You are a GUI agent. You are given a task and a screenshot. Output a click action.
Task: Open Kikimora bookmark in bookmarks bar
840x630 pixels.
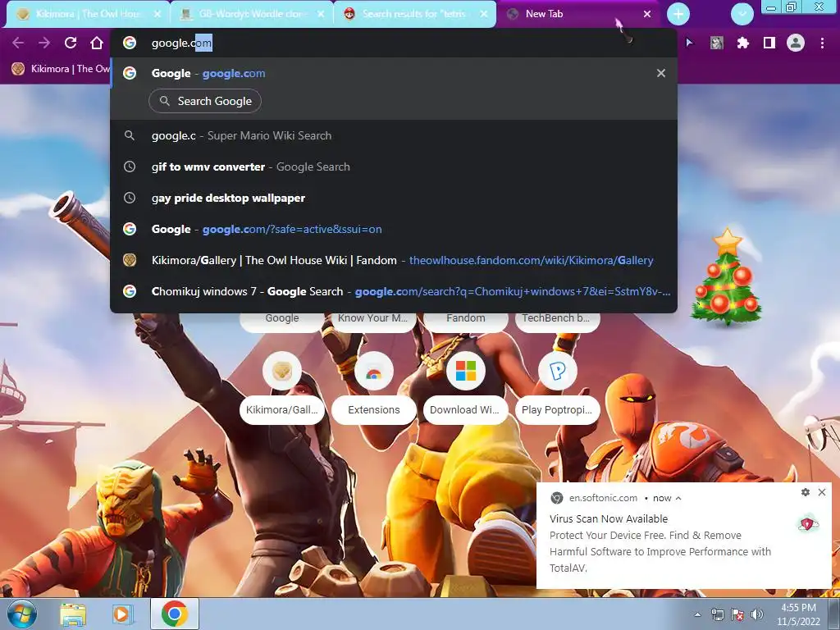60,69
